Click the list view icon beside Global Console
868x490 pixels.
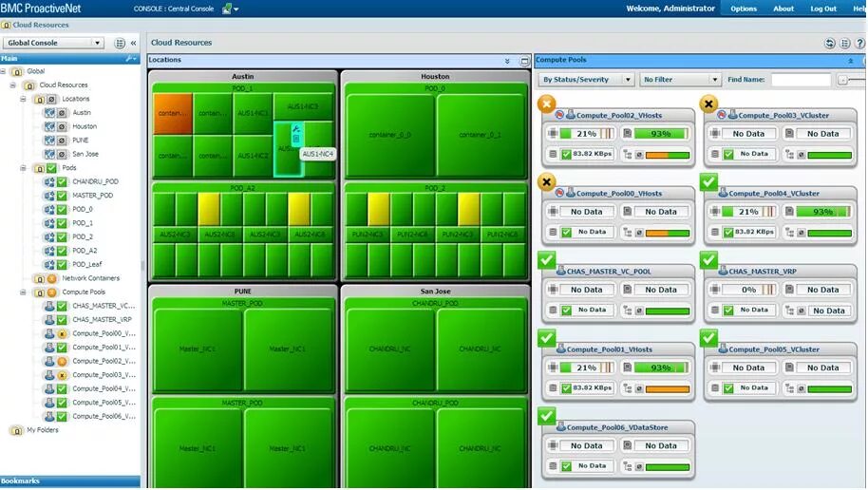tap(120, 43)
